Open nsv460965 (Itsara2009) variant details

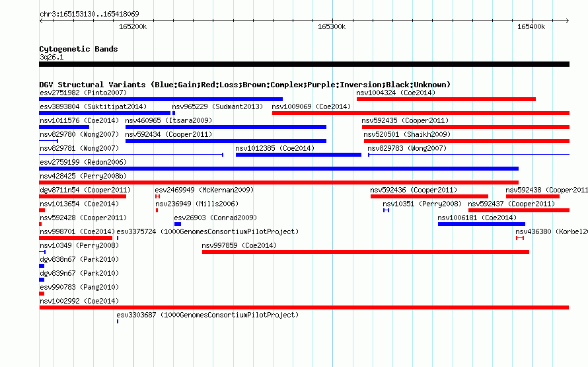coord(168,120)
